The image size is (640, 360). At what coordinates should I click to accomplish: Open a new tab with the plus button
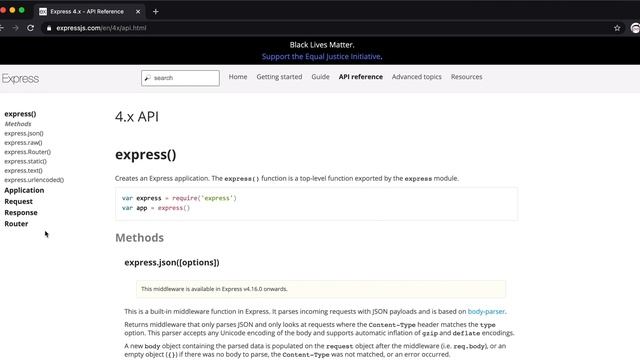click(x=156, y=11)
